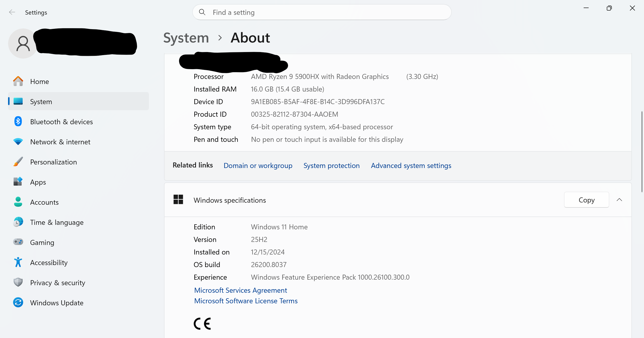644x338 pixels.
Task: Open the Microsoft Services Agreement link
Action: click(240, 290)
